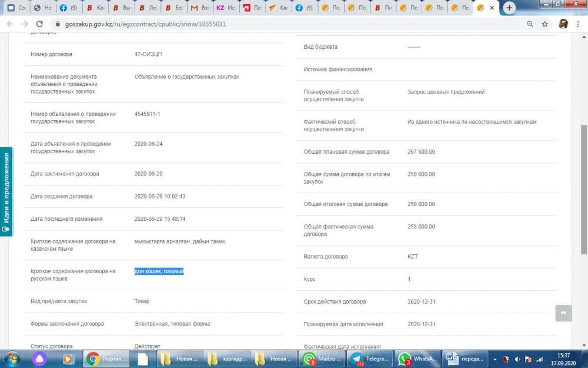Open the 'Идеи и предложения' side panel
The image size is (588, 368).
(6, 191)
